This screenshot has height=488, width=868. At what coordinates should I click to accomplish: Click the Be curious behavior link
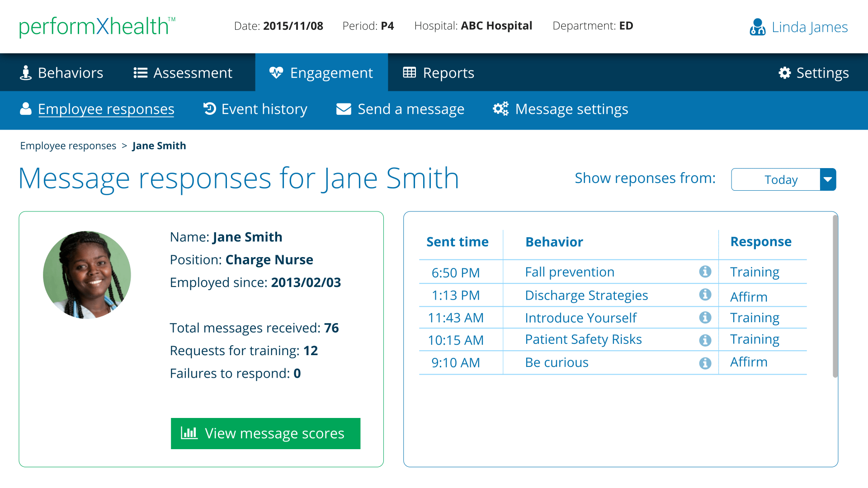coord(557,362)
